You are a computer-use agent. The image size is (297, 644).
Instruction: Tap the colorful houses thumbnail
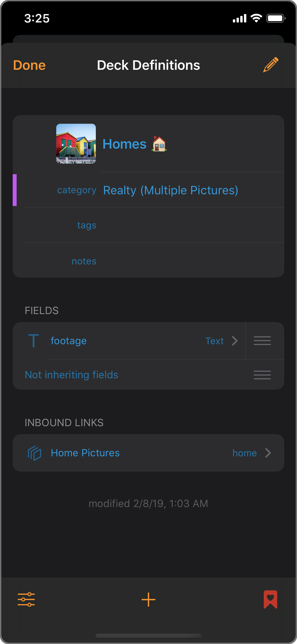pyautogui.click(x=76, y=144)
